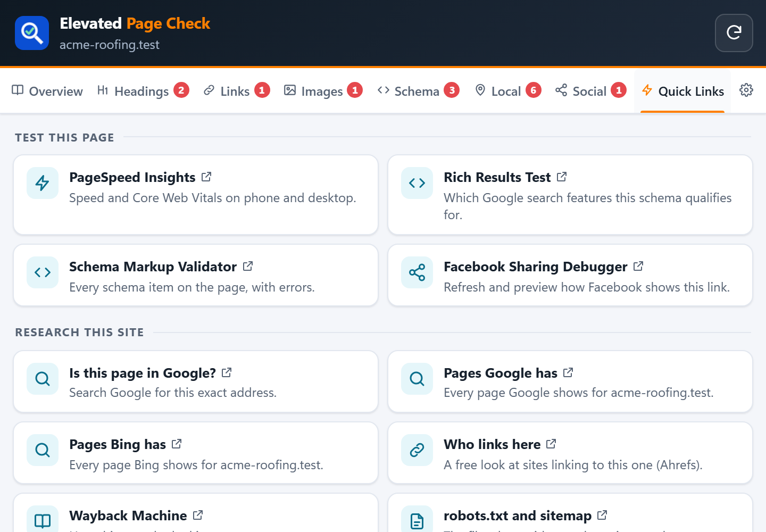Switch to the Overview tab
This screenshot has height=532, width=766.
[47, 91]
